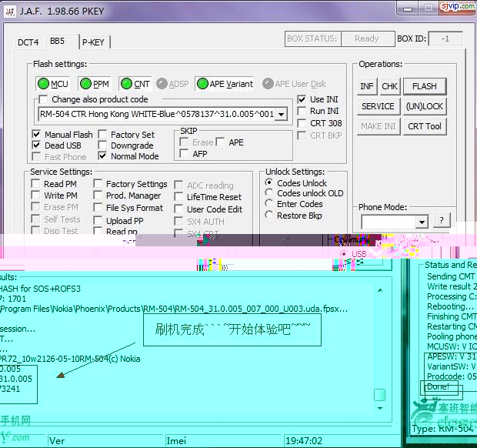This screenshot has width=477, height=448.
Task: Tick the Factory Settings checkbox
Action: [98, 183]
